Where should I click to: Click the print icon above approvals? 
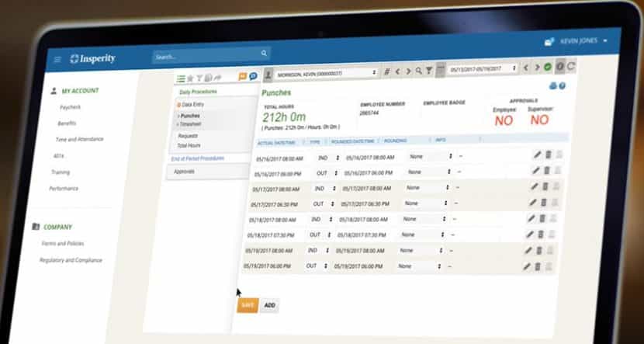[x=552, y=86]
